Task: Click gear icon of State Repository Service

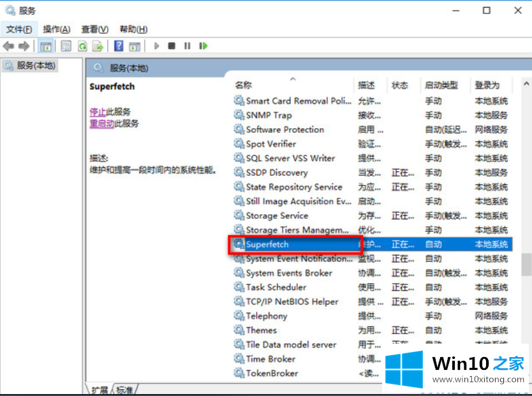Action: [x=239, y=186]
